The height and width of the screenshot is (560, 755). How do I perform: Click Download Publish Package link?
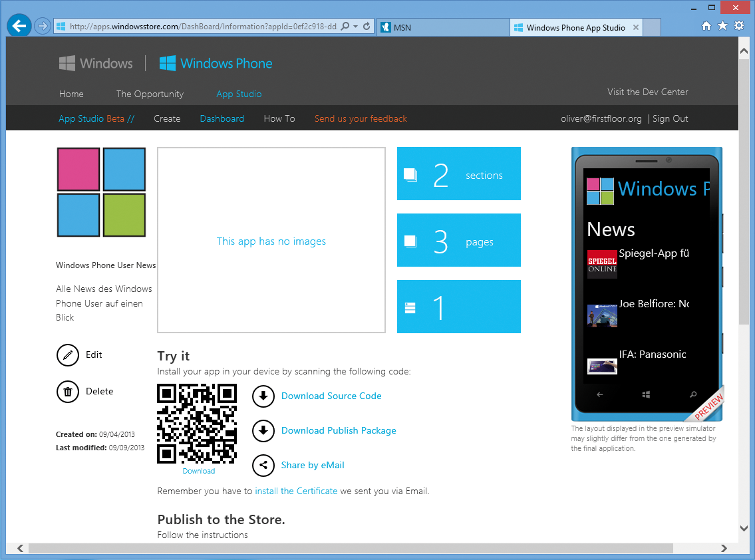[x=339, y=430]
